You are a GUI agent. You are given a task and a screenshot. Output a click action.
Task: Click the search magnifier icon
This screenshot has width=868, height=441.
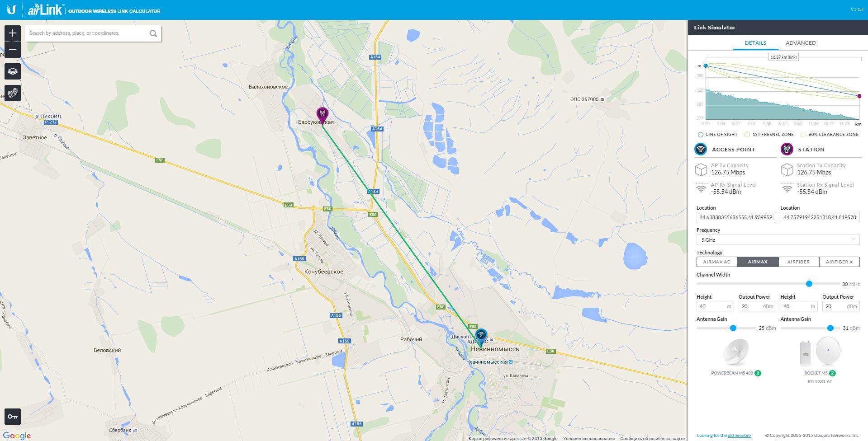(153, 33)
